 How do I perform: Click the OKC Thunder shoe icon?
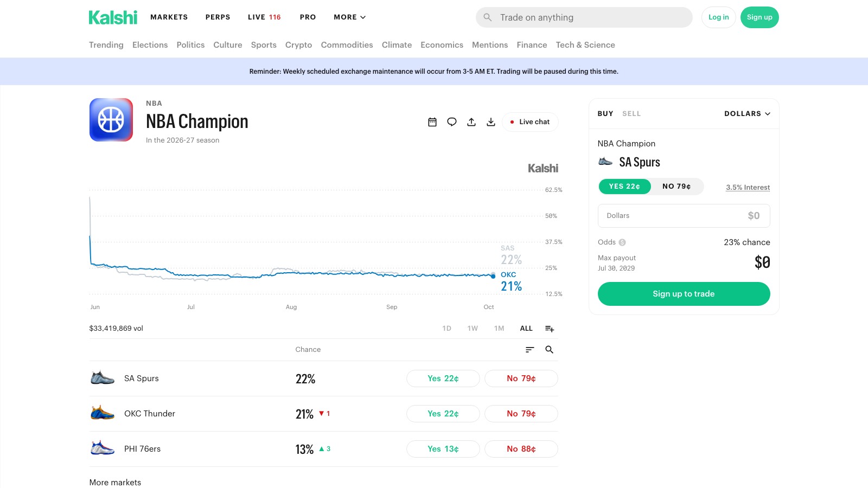(103, 413)
